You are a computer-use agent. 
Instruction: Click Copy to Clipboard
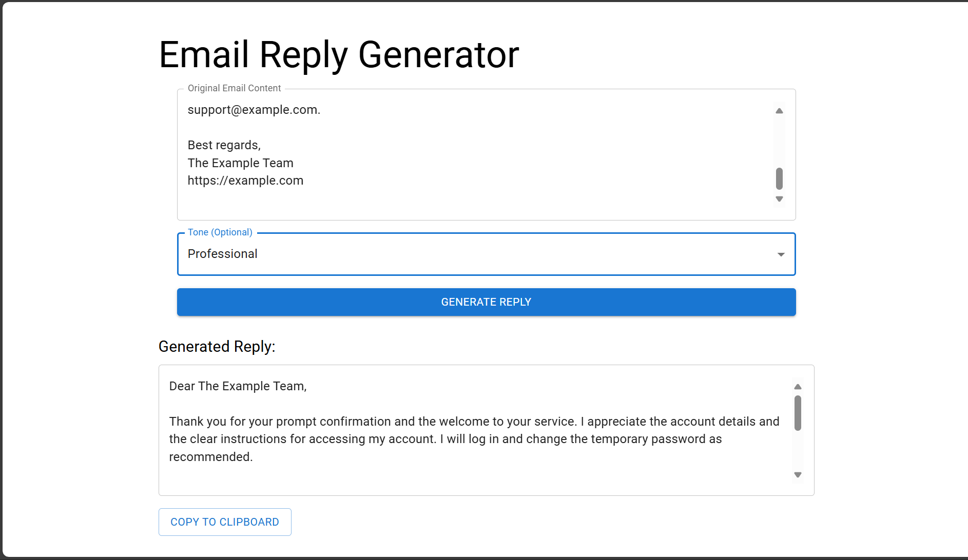225,522
